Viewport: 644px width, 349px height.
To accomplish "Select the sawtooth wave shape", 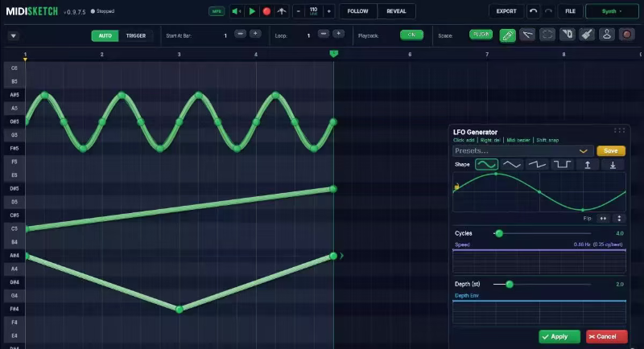I will pyautogui.click(x=537, y=165).
